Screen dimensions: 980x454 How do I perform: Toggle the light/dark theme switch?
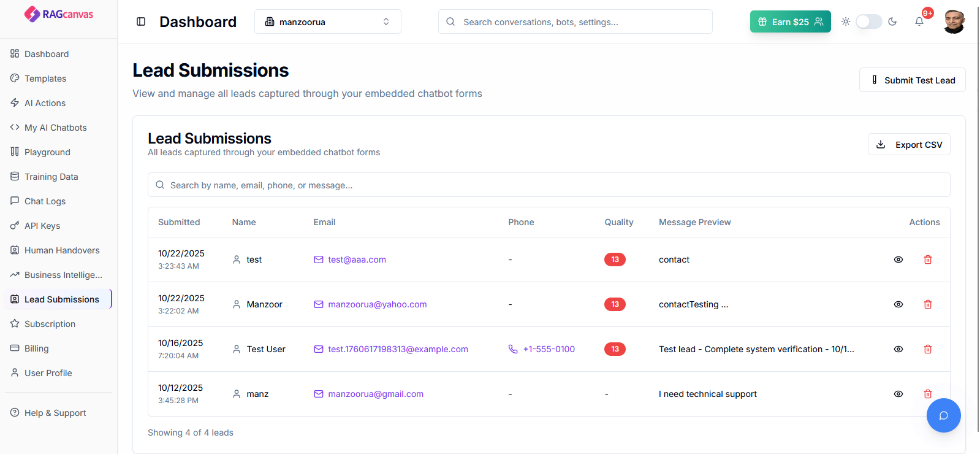click(868, 21)
